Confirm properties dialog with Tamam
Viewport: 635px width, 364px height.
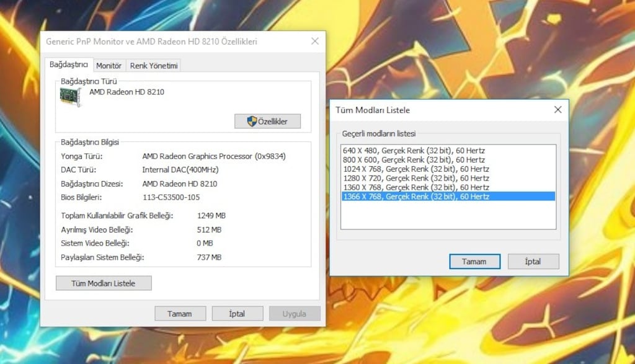(x=180, y=314)
